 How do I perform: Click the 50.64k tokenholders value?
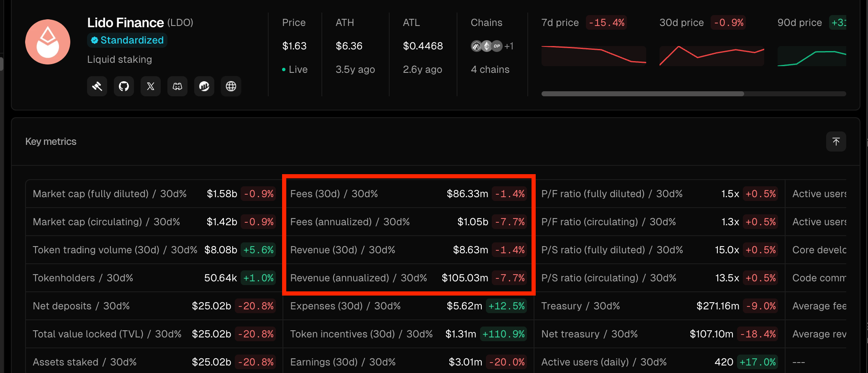tap(221, 278)
